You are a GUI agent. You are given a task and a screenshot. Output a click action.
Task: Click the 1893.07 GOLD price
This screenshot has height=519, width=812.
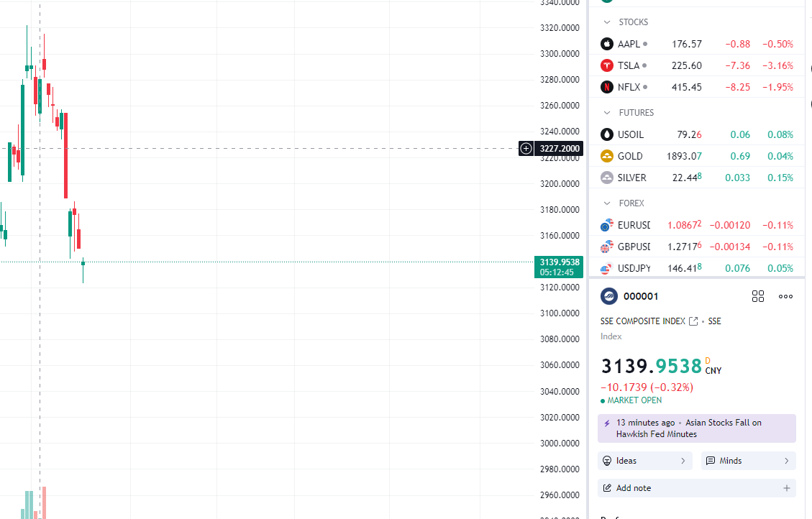(x=684, y=156)
